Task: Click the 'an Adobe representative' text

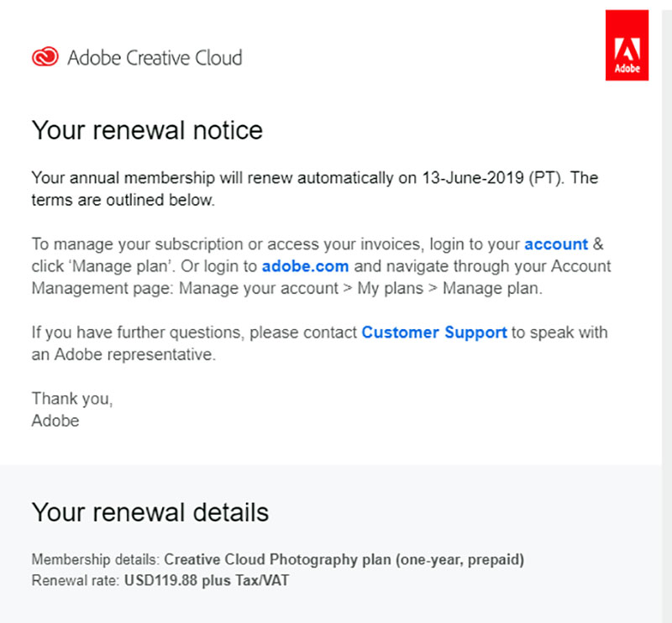Action: click(123, 355)
